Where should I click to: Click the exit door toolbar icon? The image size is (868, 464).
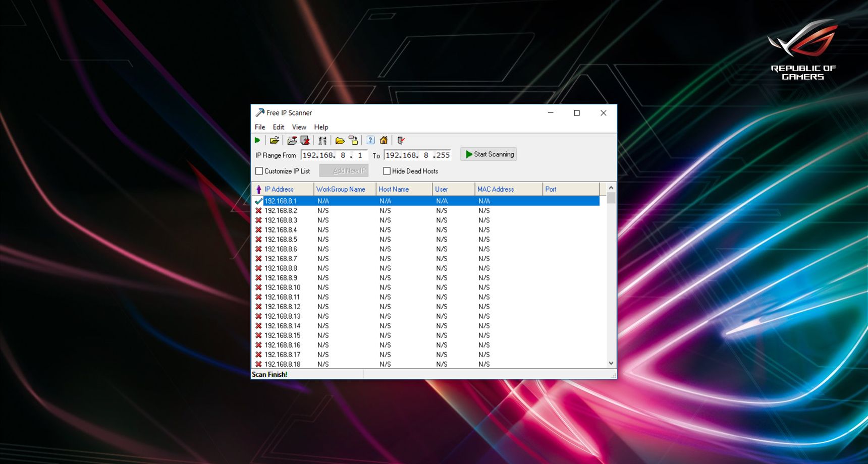coord(401,140)
